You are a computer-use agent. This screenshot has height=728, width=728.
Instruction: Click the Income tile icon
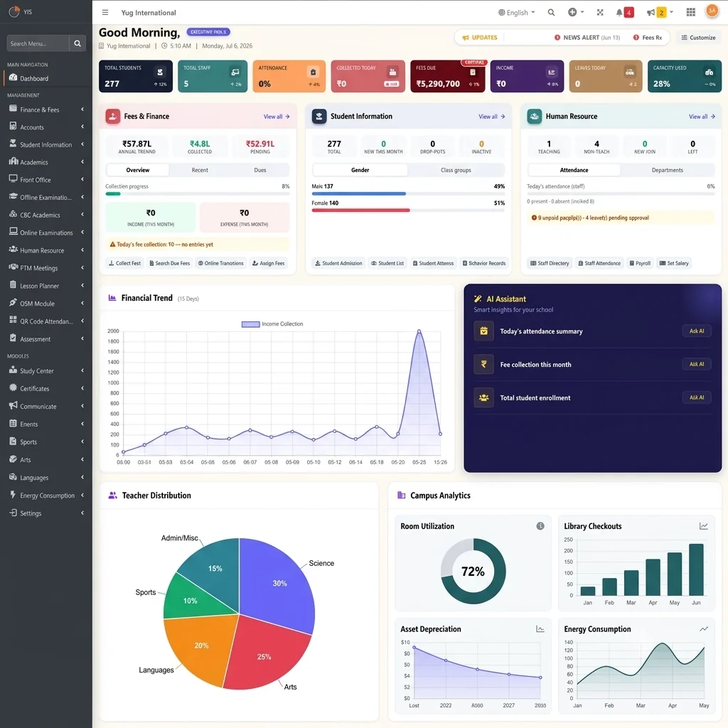(551, 72)
